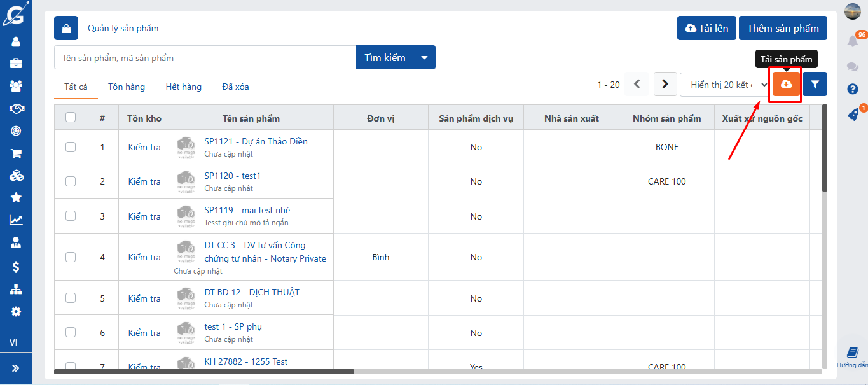The width and height of the screenshot is (868, 385).
Task: Click the help question mark icon
Action: pyautogui.click(x=853, y=89)
